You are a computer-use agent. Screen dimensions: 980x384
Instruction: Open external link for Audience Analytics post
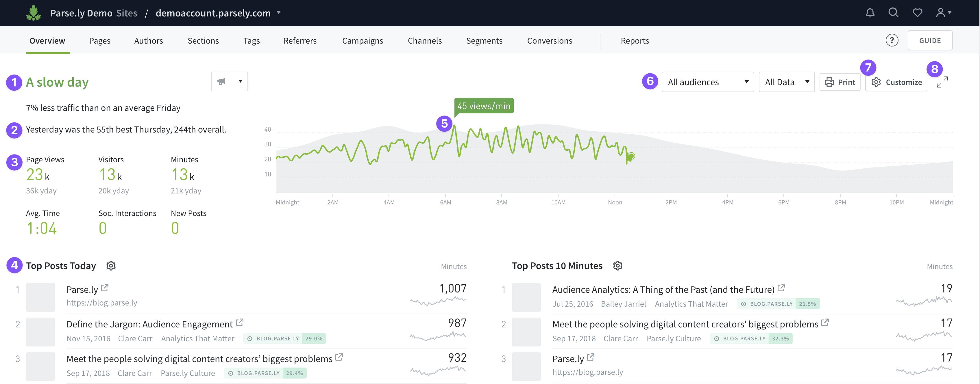tap(781, 288)
